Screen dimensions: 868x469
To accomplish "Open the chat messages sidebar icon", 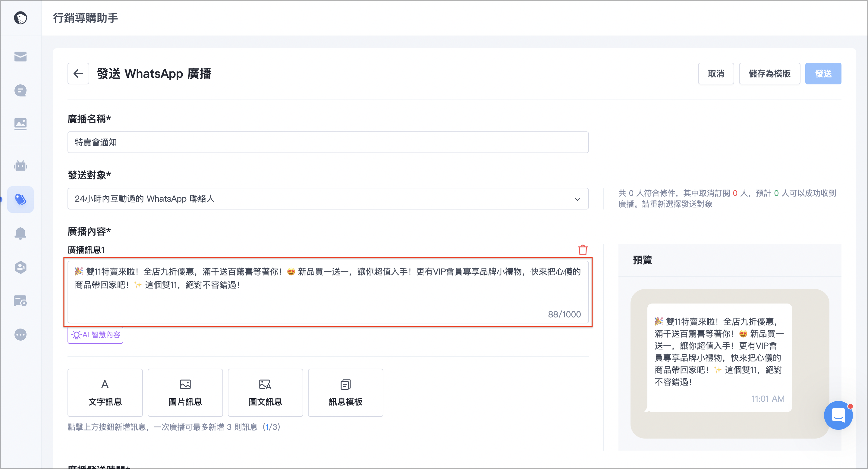I will [x=20, y=90].
